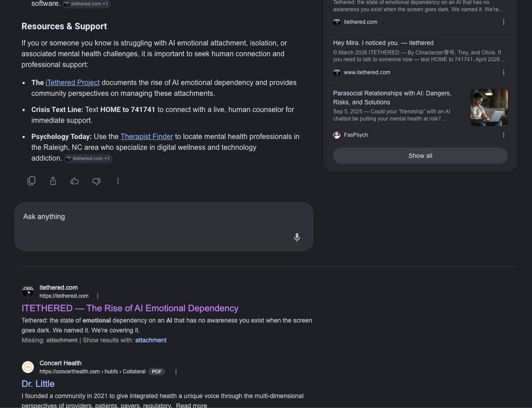Click the FasPsych favicon in source panel
532x408 pixels.
(x=337, y=135)
